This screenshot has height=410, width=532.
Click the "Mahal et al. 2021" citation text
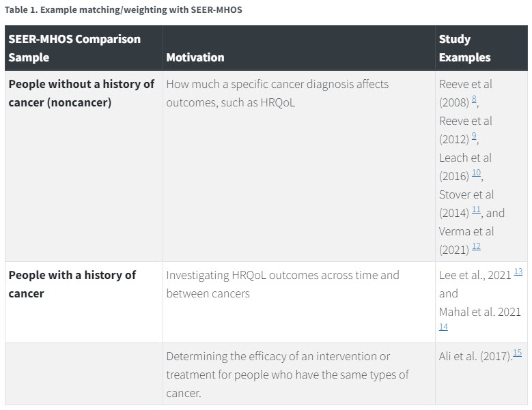(x=480, y=312)
